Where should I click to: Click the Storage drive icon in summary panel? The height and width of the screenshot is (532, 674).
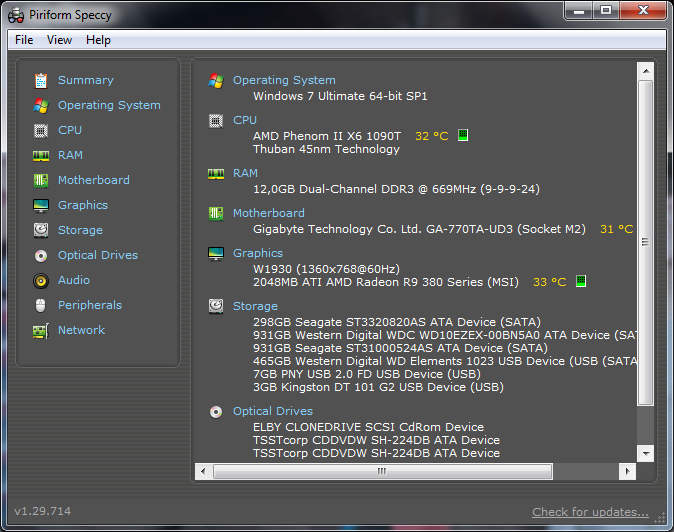pyautogui.click(x=216, y=306)
